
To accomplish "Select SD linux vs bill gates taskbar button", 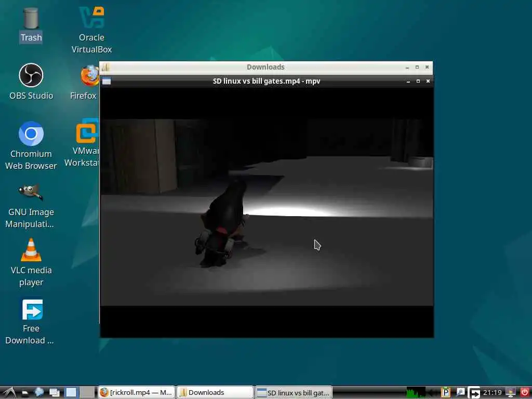I will click(x=294, y=393).
